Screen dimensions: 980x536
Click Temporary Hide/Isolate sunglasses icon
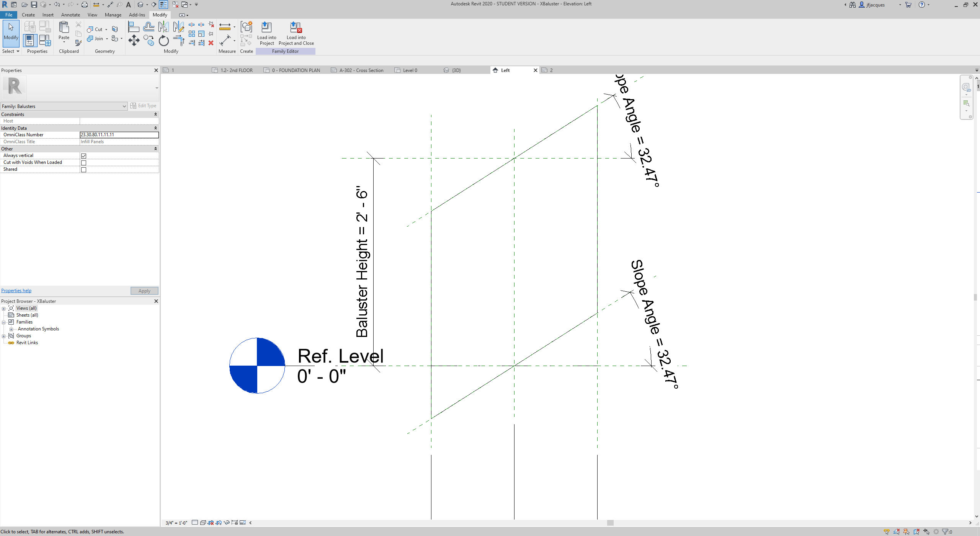click(x=227, y=523)
